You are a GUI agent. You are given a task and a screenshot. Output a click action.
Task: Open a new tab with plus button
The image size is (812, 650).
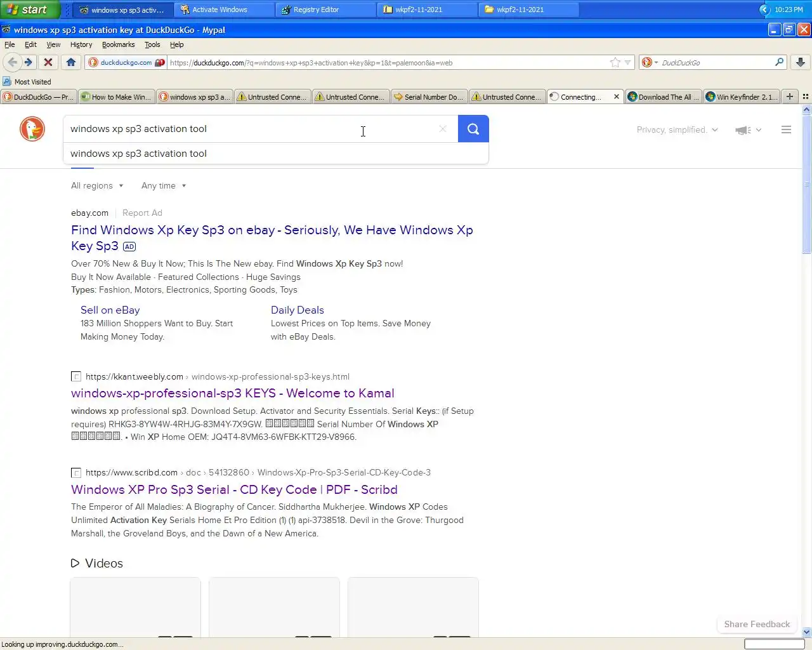790,96
